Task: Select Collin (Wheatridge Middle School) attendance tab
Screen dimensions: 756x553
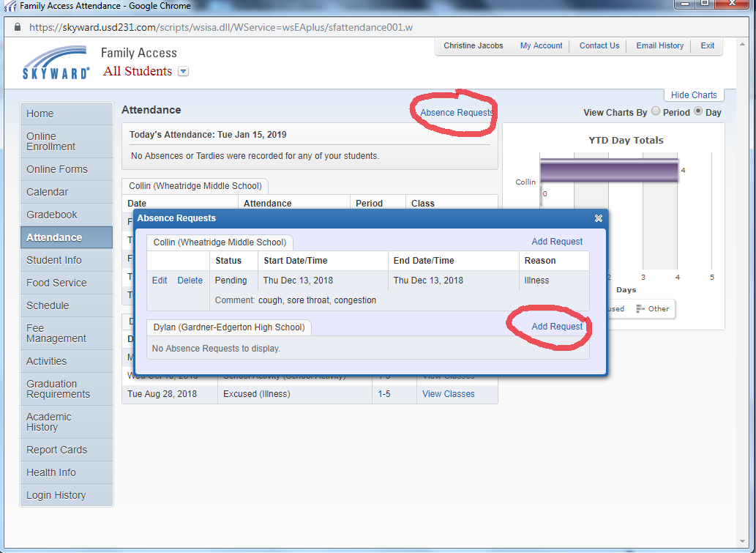Action: [195, 186]
